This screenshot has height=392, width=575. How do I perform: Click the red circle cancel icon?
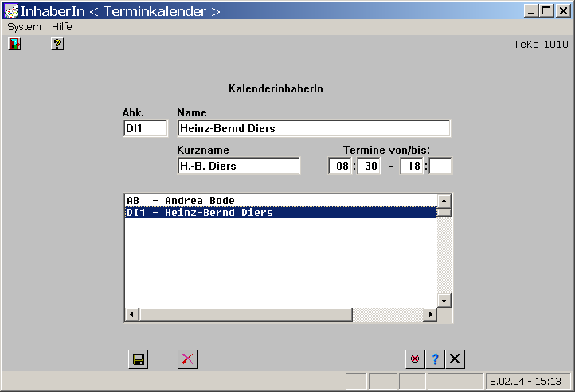(x=414, y=359)
